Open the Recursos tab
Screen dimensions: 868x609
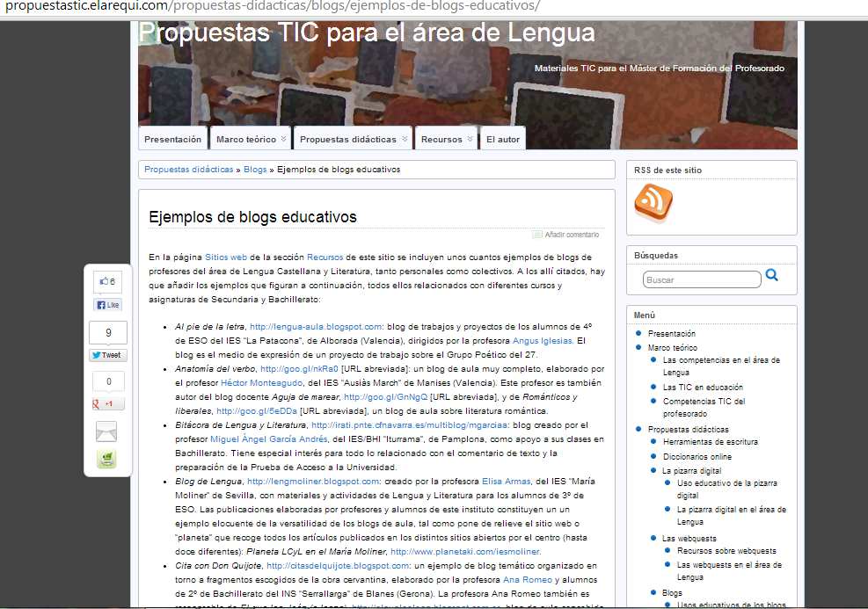(x=446, y=139)
